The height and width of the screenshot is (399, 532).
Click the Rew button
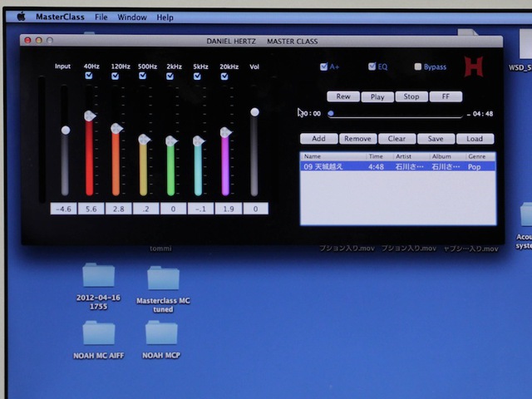point(343,96)
